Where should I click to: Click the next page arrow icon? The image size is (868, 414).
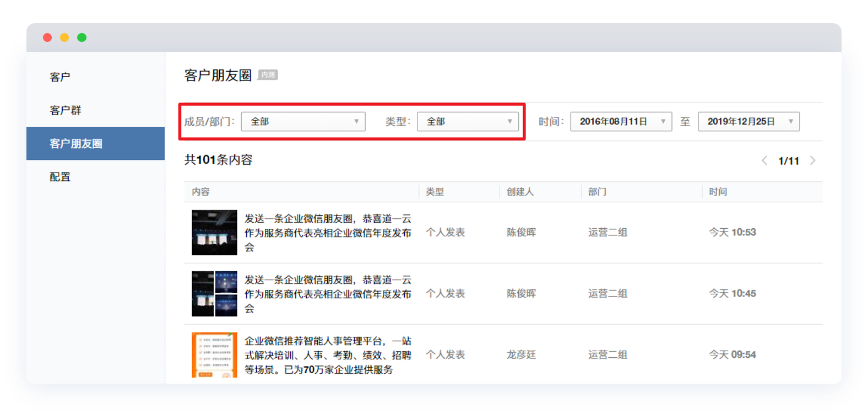[813, 160]
